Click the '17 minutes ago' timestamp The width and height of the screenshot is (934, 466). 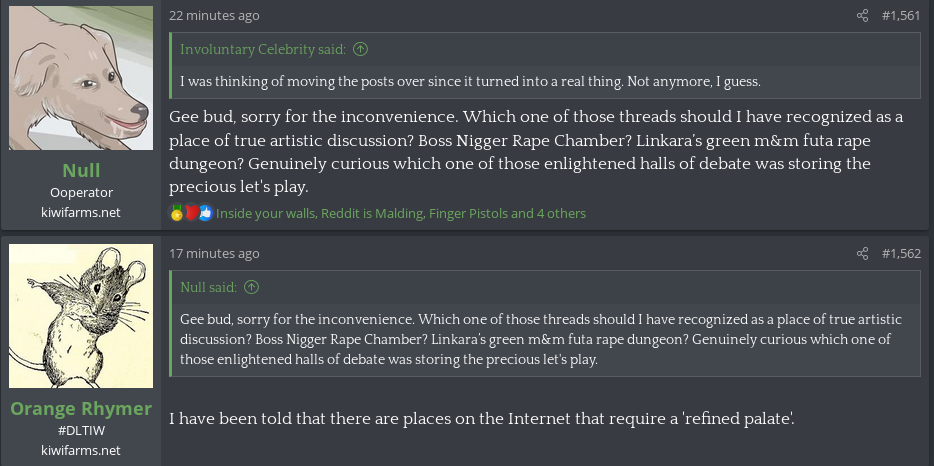click(x=214, y=254)
